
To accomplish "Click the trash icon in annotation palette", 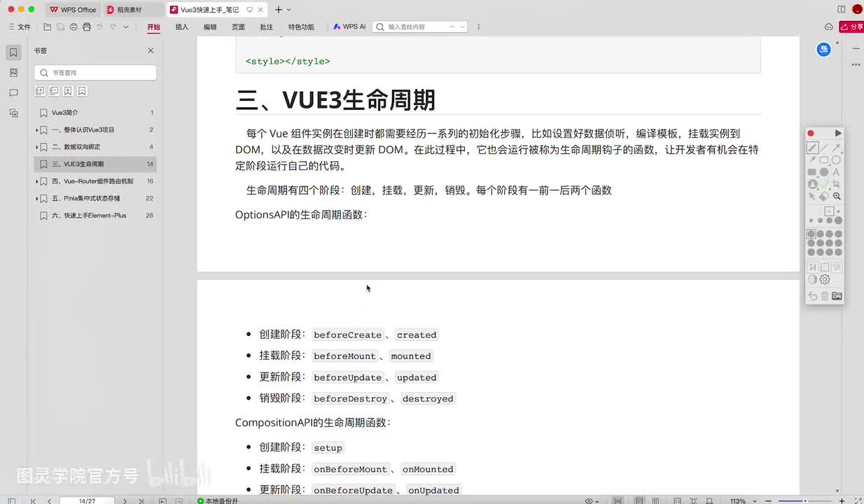I will coord(825,296).
